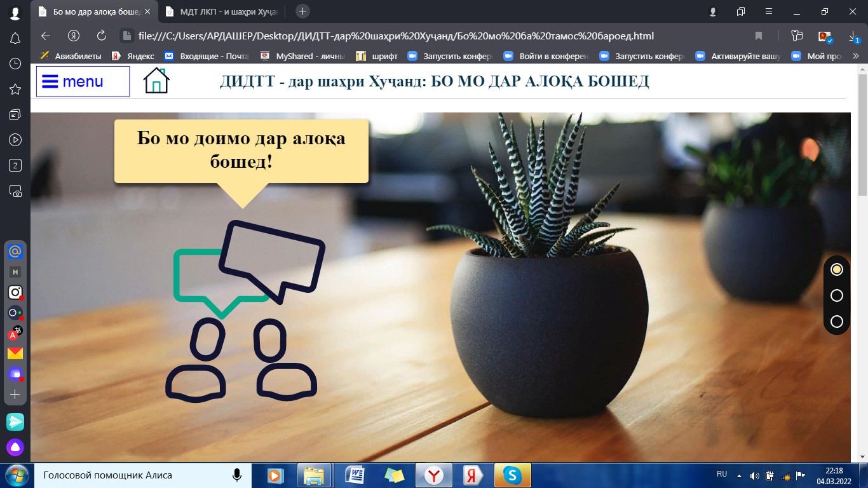The image size is (868, 488).
Task: Open the downloads arrow icon
Action: tap(852, 36)
